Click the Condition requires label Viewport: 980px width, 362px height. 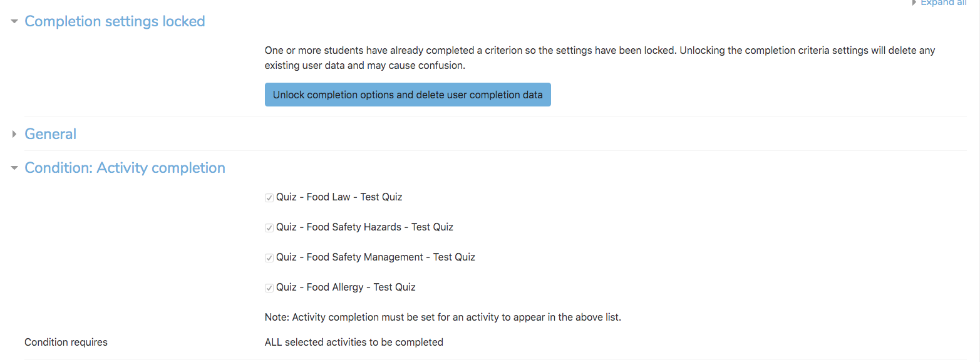(66, 343)
